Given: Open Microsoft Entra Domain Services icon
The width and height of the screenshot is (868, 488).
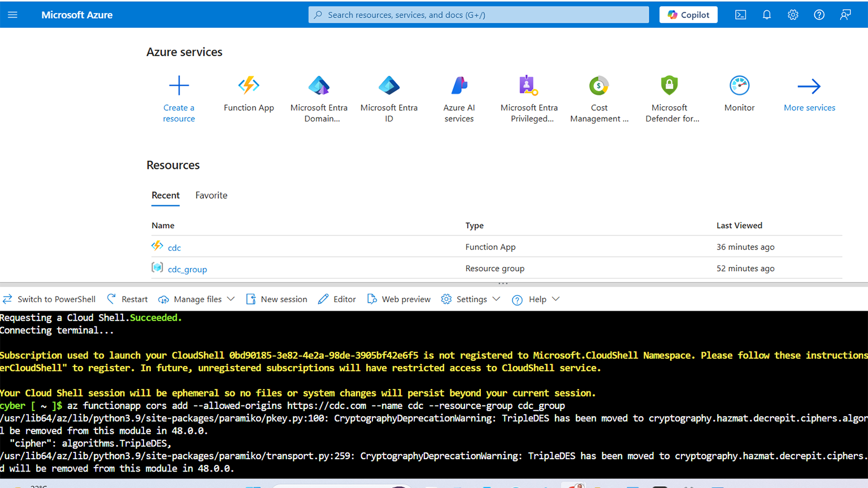Looking at the screenshot, I should pos(319,85).
